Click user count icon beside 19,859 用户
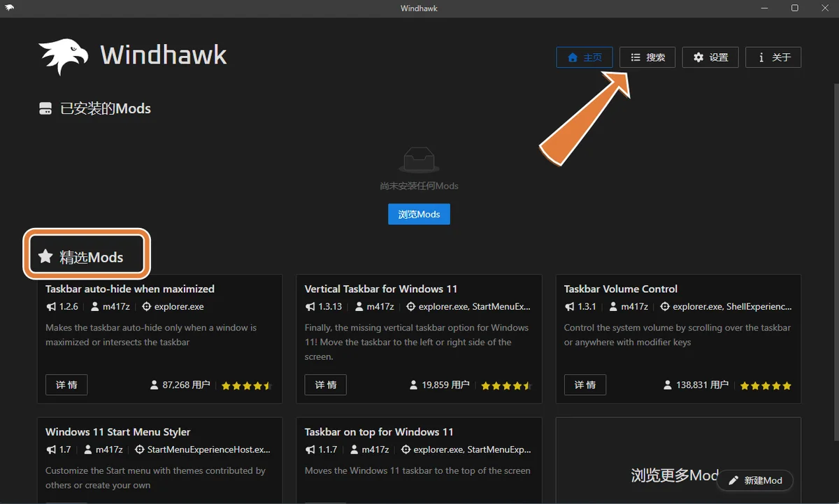 click(x=414, y=385)
